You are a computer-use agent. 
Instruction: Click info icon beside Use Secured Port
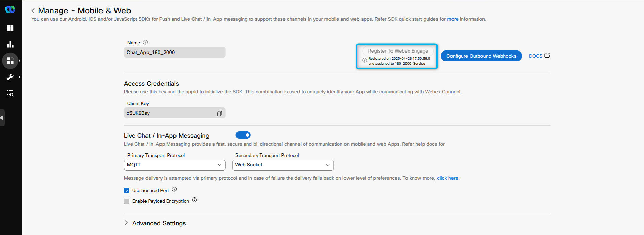click(x=174, y=189)
